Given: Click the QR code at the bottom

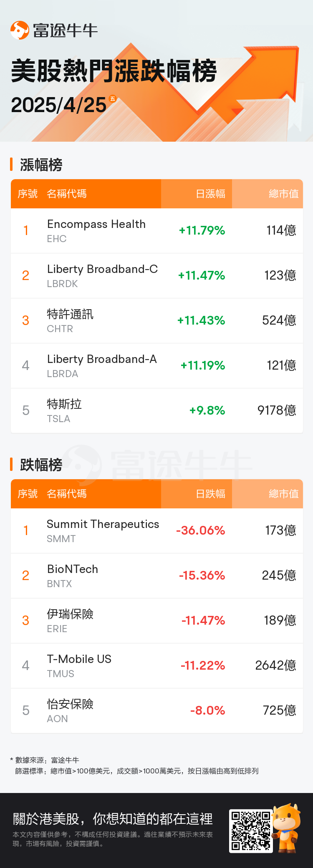Looking at the screenshot, I should [251, 831].
